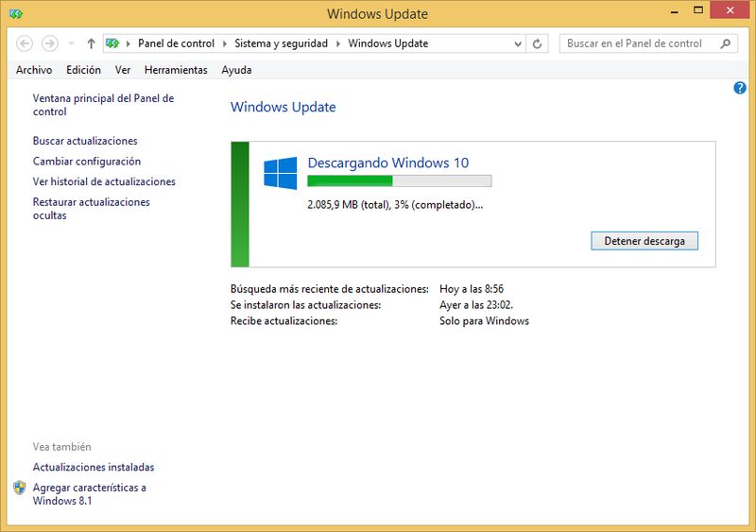The height and width of the screenshot is (532, 756).
Task: Close the Windows Update window
Action: (730, 10)
